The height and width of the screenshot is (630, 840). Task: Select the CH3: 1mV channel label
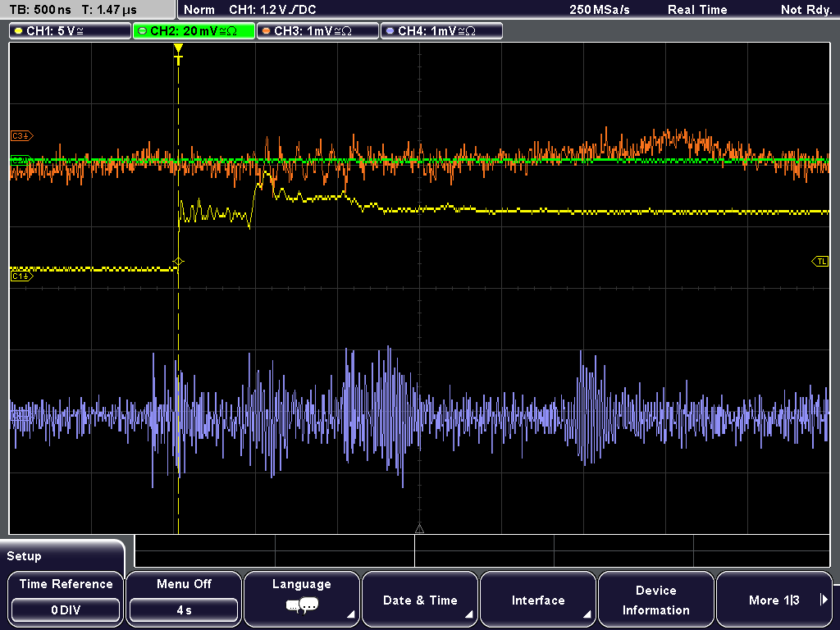coord(317,31)
